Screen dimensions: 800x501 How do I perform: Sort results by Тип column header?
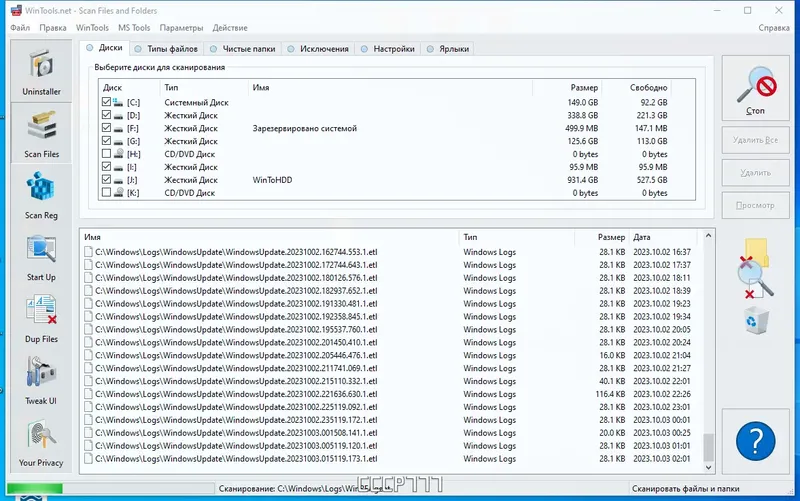click(x=517, y=237)
